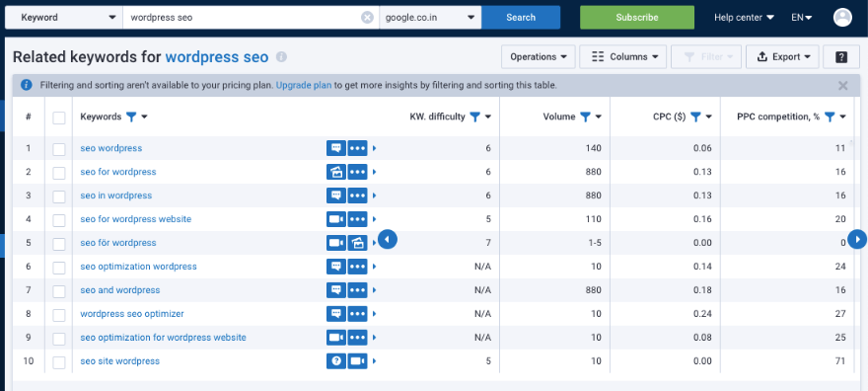Click the wordpress seo title link
The height and width of the screenshot is (391, 868).
coord(217,57)
